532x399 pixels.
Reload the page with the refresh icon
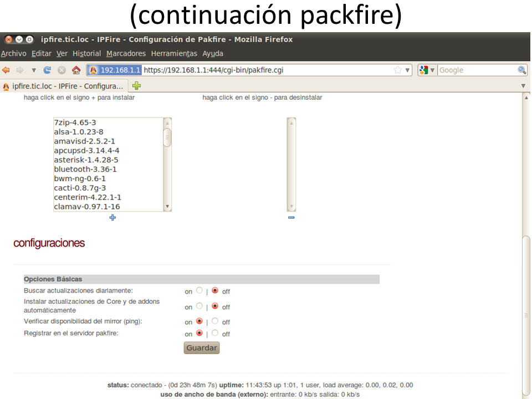pos(48,70)
